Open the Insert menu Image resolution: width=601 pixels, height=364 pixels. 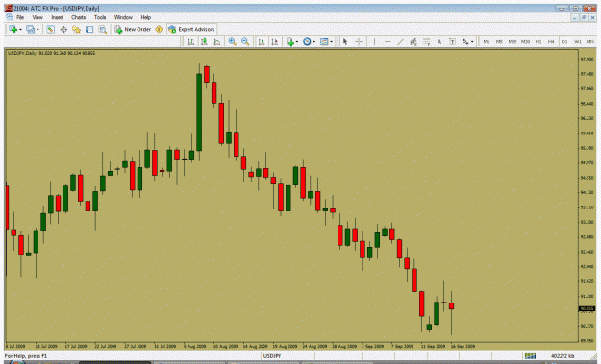57,17
